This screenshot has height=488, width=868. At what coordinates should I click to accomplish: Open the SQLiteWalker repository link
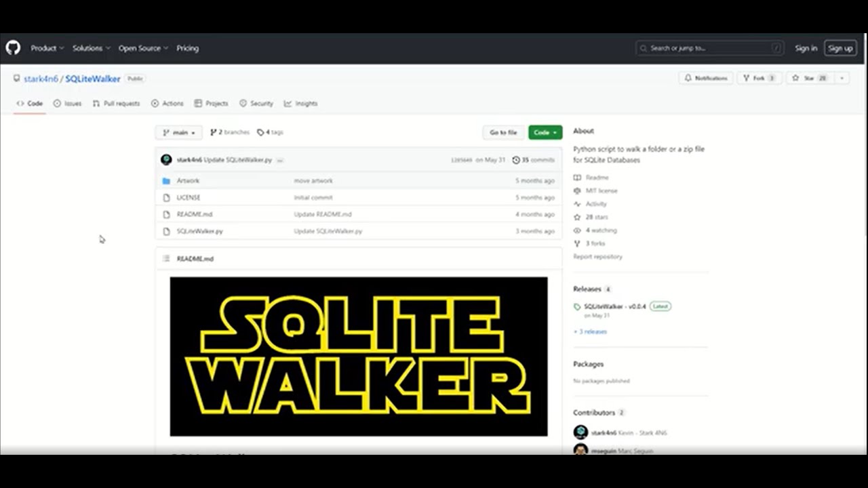pyautogui.click(x=93, y=79)
